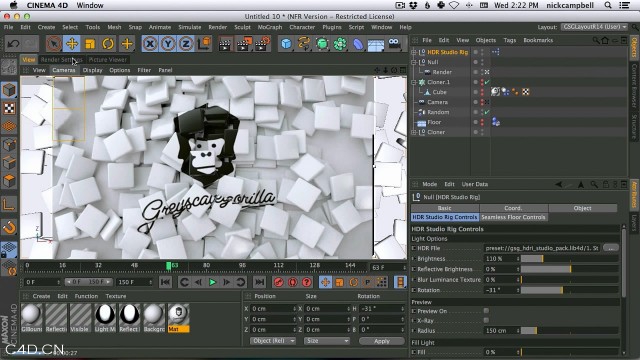Image resolution: width=640 pixels, height=360 pixels.
Task: Enable the snap magnet icon
Action: [9, 227]
